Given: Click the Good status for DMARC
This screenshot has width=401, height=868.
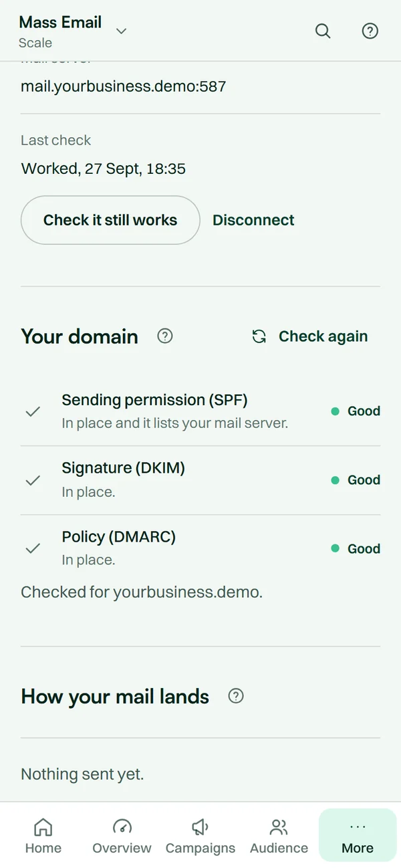Looking at the screenshot, I should [356, 549].
